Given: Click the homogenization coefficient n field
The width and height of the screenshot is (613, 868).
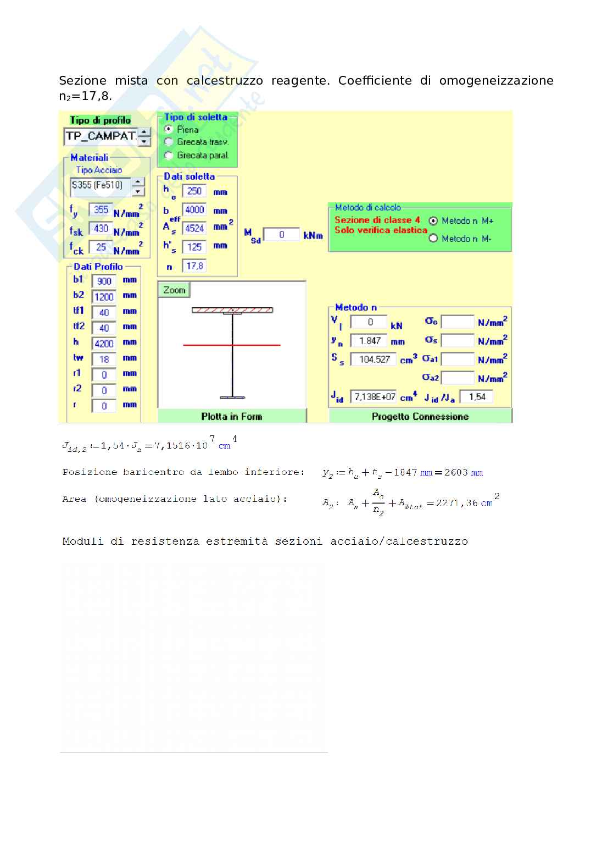Looking at the screenshot, I should [x=194, y=266].
